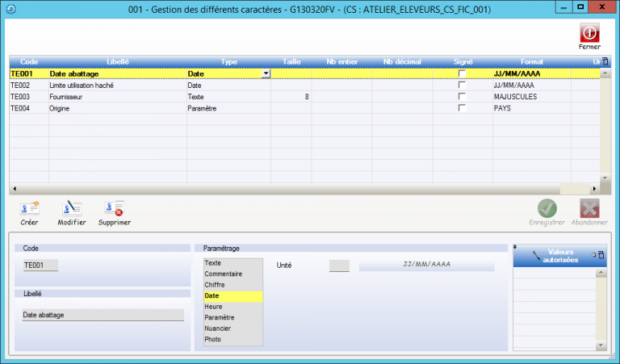This screenshot has height=364, width=620.
Task: Sort table by the Code column header
Action: point(29,61)
